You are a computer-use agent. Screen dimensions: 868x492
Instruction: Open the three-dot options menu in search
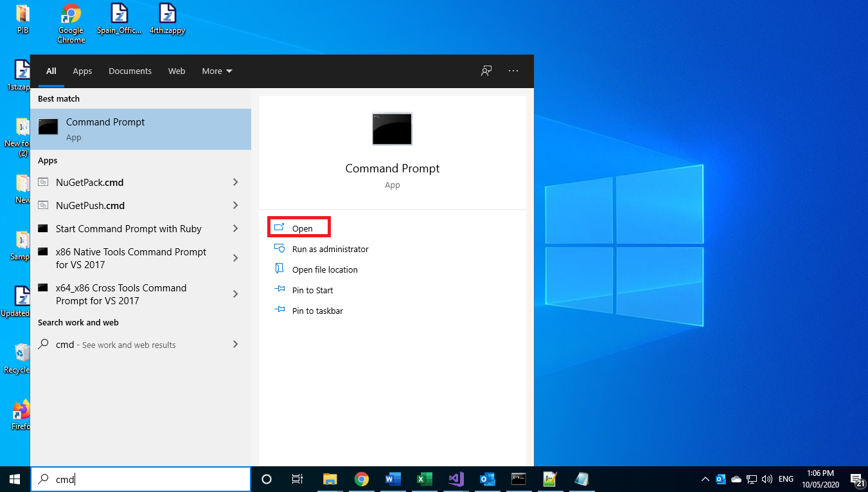(x=513, y=71)
